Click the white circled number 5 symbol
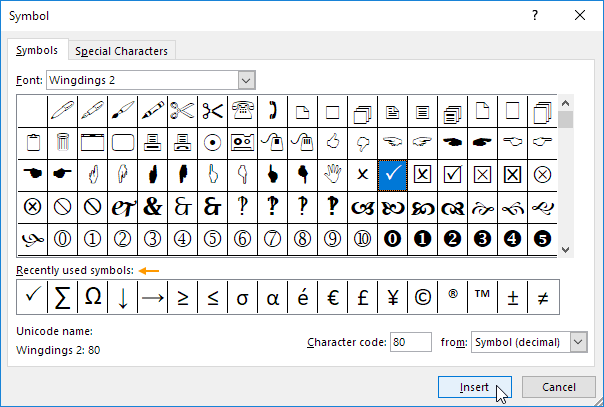This screenshot has width=604, height=407. coord(212,240)
